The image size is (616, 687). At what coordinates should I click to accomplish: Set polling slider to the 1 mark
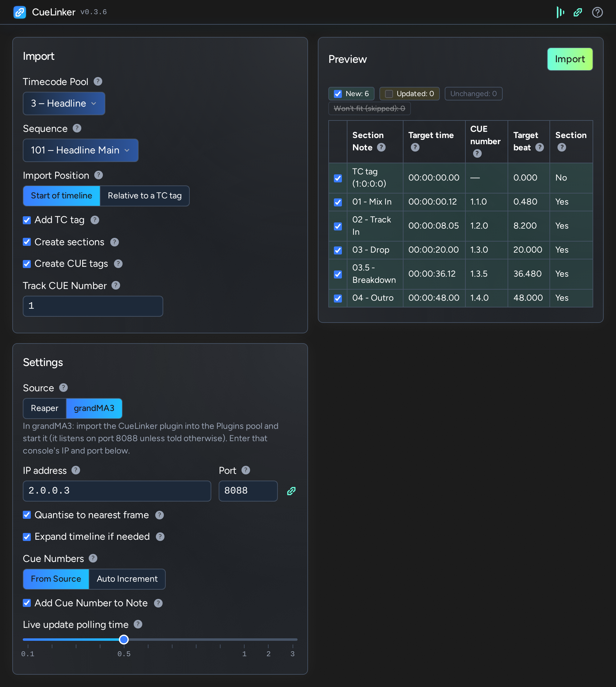pyautogui.click(x=244, y=640)
